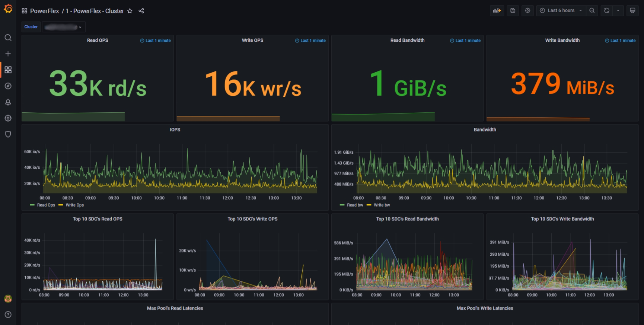The image size is (644, 325).
Task: Share the dashboard via share icon
Action: point(141,11)
